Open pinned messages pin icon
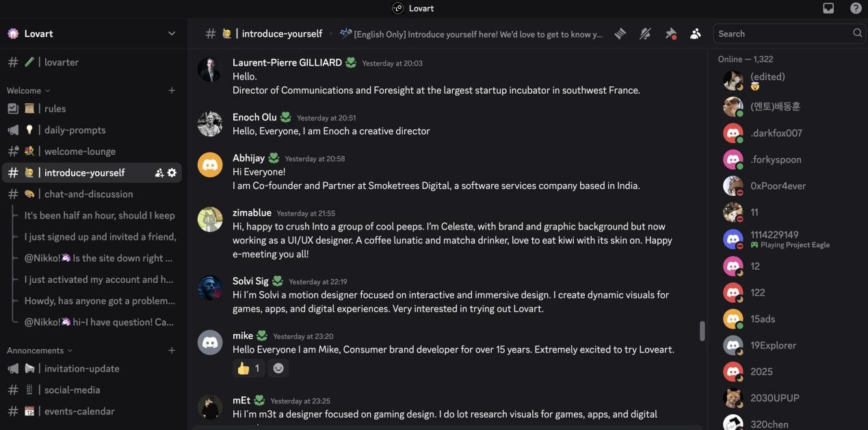 click(x=670, y=34)
